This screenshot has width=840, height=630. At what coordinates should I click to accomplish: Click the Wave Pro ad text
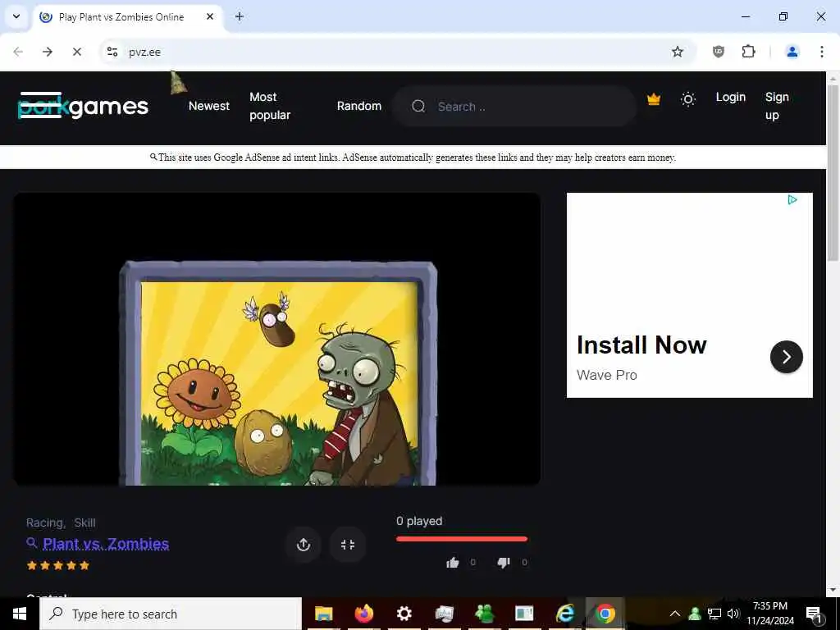606,375
